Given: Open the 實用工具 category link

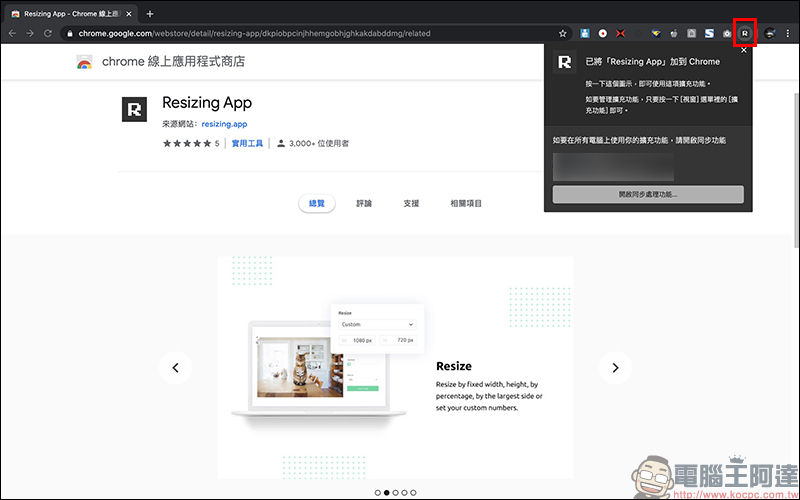Looking at the screenshot, I should (247, 143).
